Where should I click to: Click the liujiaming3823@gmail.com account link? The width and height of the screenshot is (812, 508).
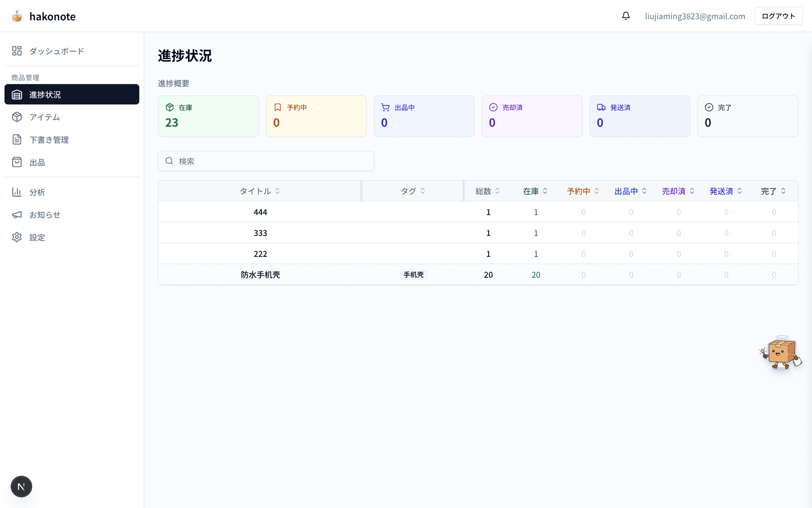coord(695,16)
